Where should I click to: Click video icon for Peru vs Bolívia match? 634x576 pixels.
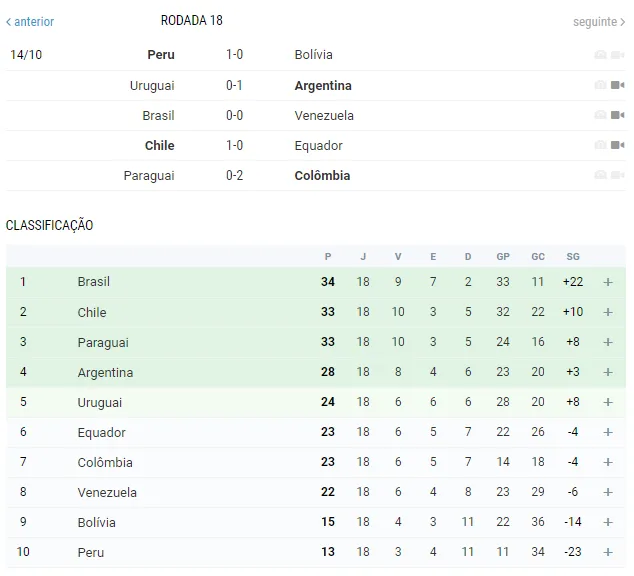[x=617, y=55]
